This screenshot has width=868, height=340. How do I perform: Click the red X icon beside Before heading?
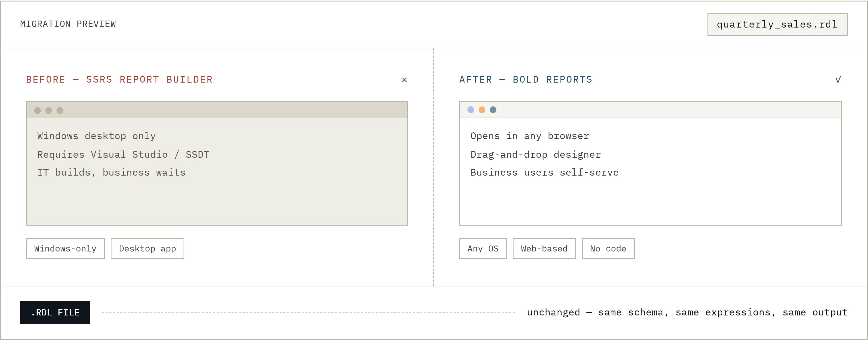[x=404, y=80]
